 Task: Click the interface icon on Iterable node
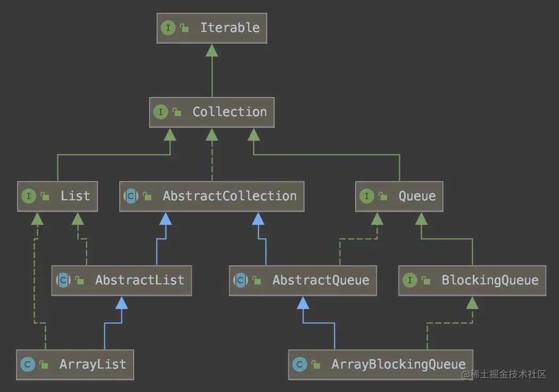tap(168, 28)
